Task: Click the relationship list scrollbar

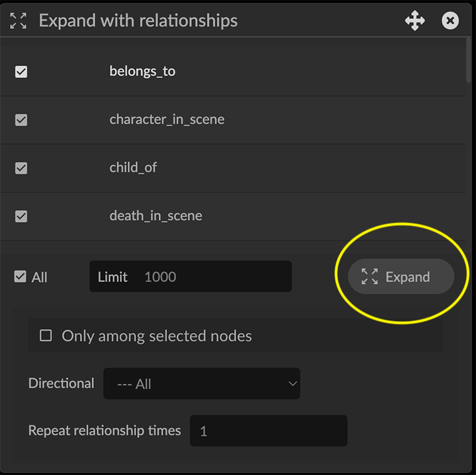Action: (468, 59)
